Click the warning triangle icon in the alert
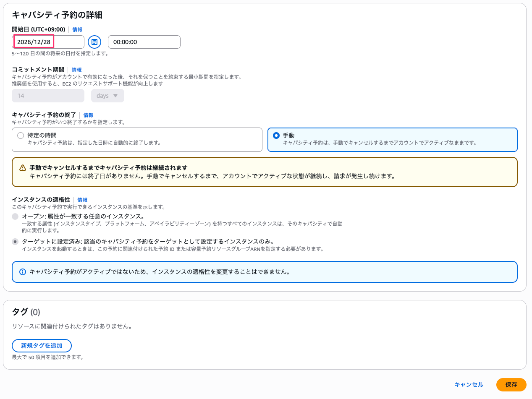 tap(23, 168)
